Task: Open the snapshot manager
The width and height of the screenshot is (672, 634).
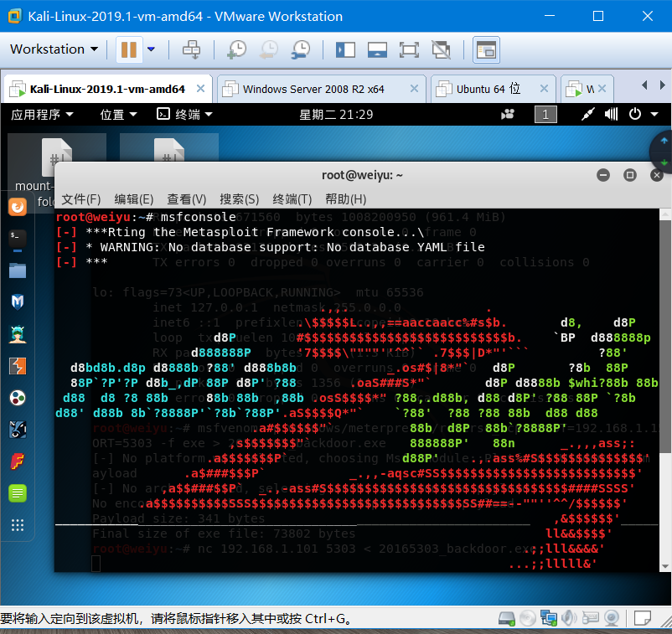Action: click(x=301, y=49)
